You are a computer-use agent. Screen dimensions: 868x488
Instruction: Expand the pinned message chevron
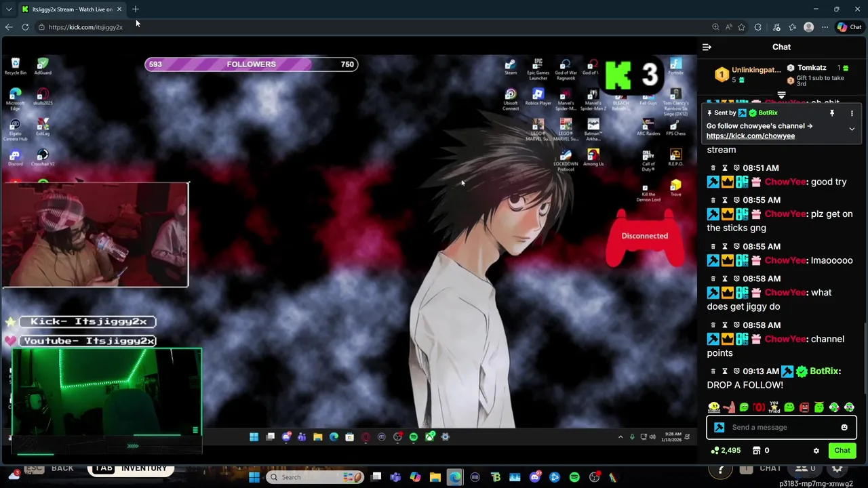[852, 129]
